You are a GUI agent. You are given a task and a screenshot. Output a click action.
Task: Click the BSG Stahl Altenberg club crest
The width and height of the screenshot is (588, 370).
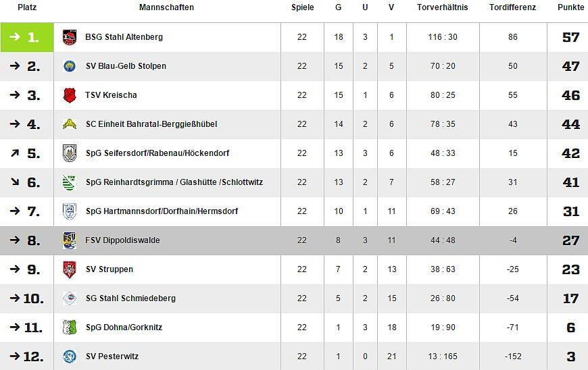point(70,37)
